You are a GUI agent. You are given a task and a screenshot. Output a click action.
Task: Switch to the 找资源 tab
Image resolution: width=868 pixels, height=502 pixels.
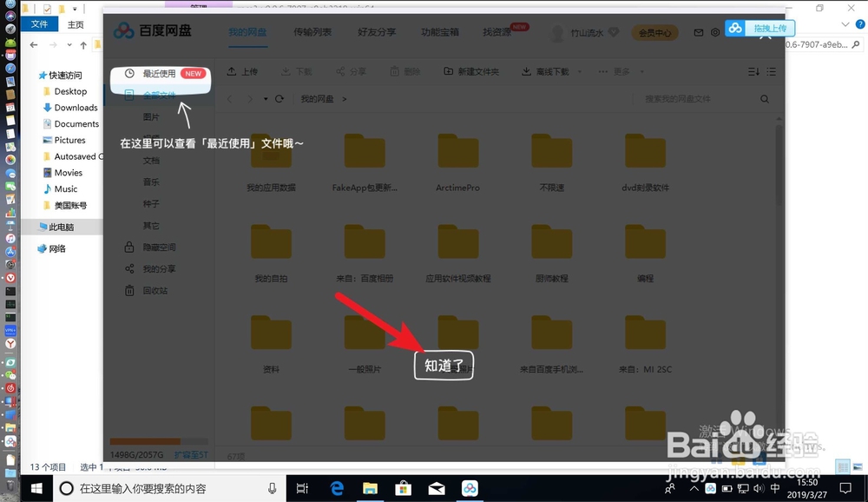(496, 32)
